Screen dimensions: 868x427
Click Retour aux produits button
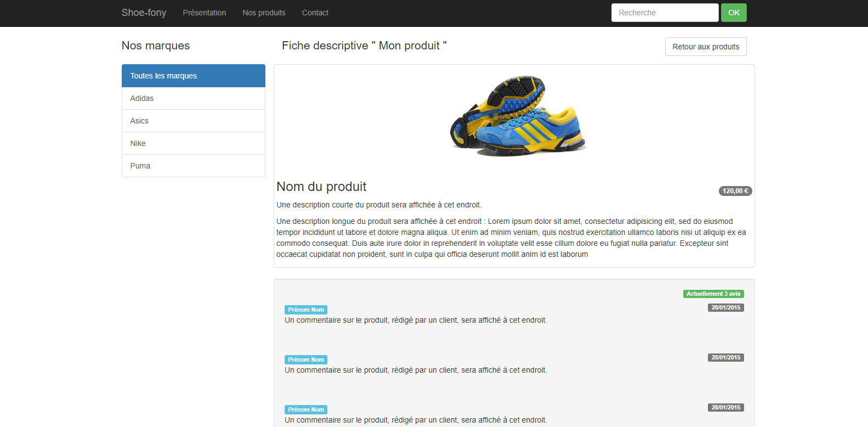click(x=705, y=47)
